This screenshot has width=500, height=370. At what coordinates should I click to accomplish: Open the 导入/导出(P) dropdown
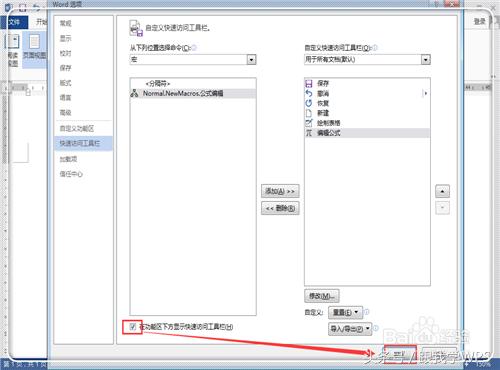(x=350, y=329)
